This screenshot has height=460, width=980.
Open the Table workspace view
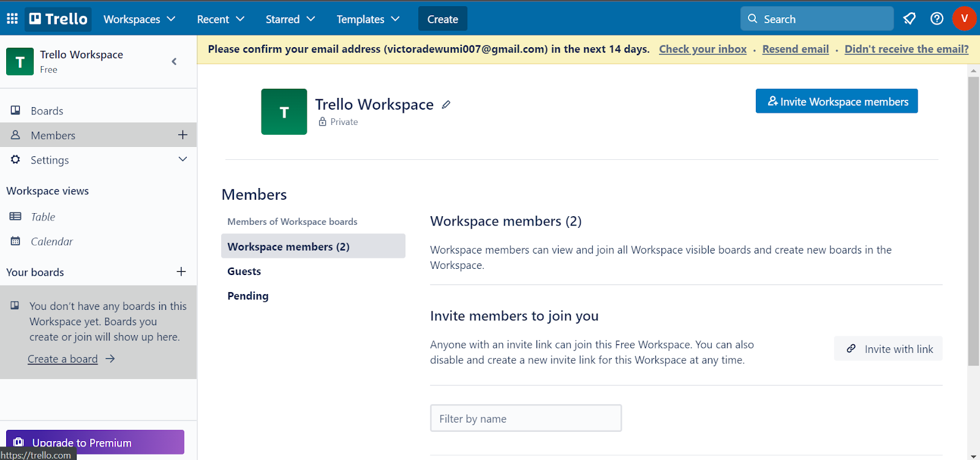pos(98,216)
